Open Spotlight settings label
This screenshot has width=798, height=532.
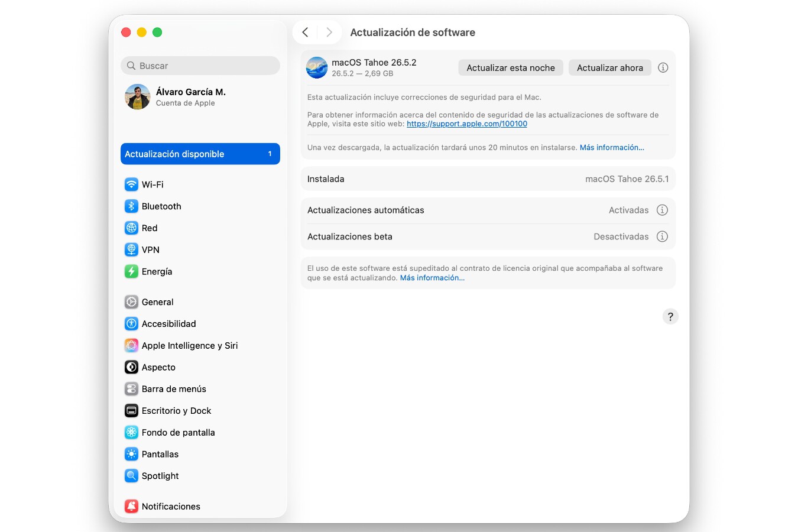(160, 476)
